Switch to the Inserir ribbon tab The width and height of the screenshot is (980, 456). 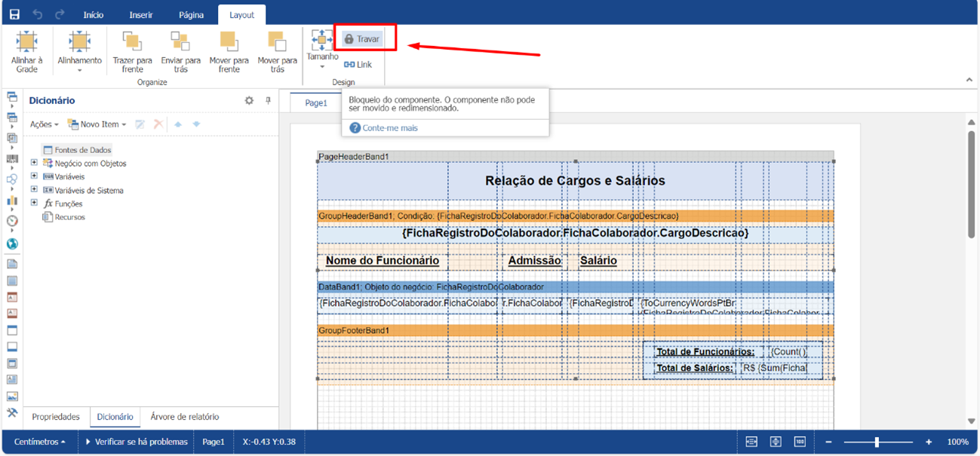[141, 14]
